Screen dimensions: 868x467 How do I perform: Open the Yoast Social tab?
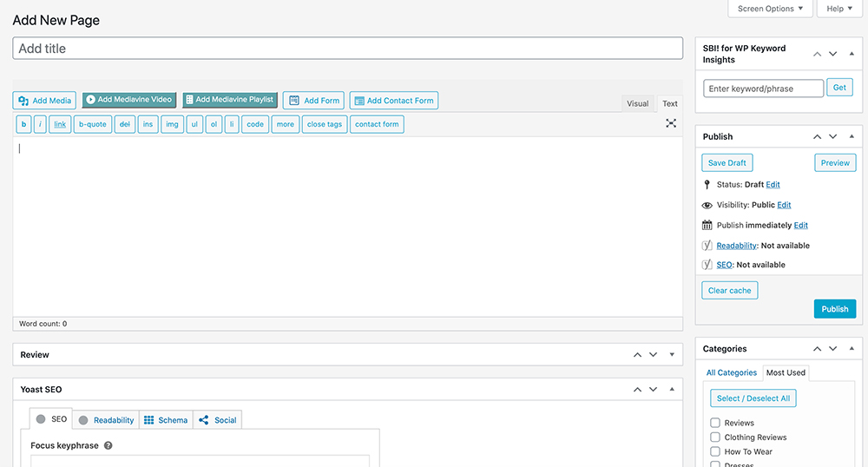click(x=218, y=420)
